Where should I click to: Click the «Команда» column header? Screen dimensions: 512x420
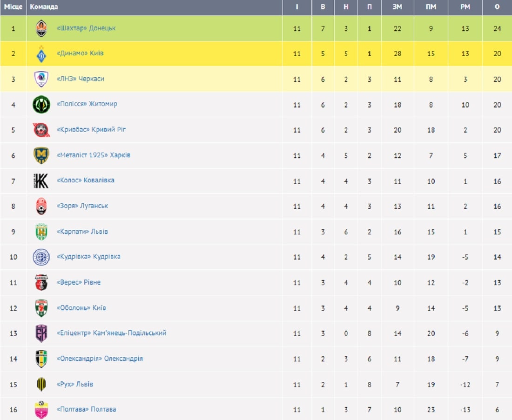click(x=44, y=7)
